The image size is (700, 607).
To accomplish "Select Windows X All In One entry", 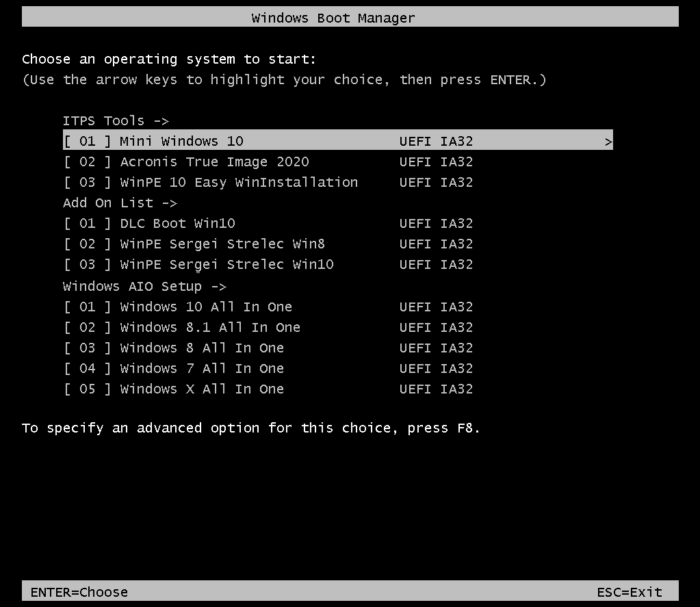I will (x=268, y=389).
